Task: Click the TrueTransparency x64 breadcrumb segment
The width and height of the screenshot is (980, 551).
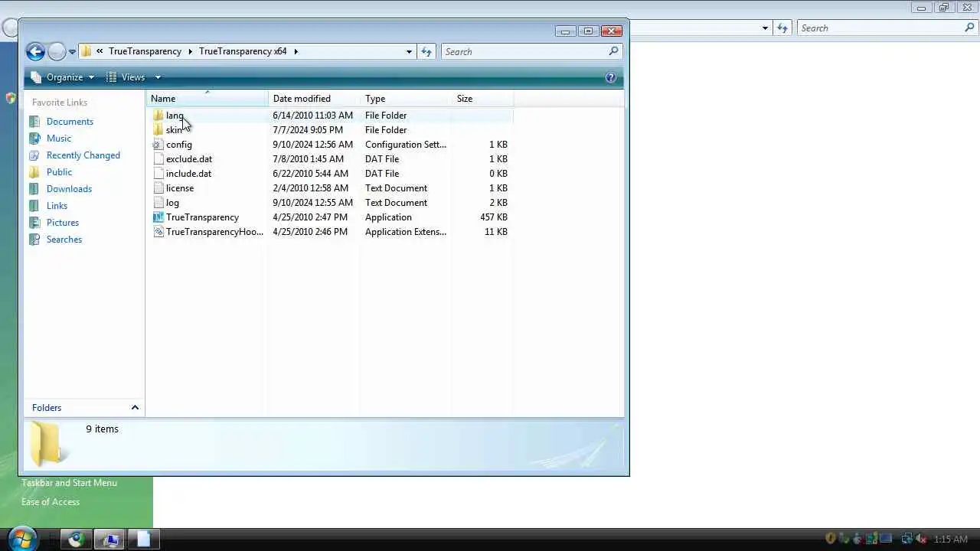Action: pyautogui.click(x=243, y=51)
